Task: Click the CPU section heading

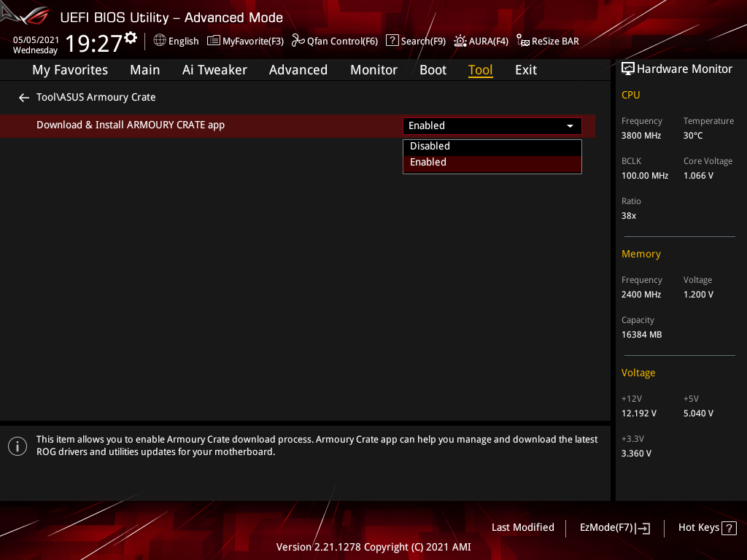Action: pyautogui.click(x=630, y=95)
